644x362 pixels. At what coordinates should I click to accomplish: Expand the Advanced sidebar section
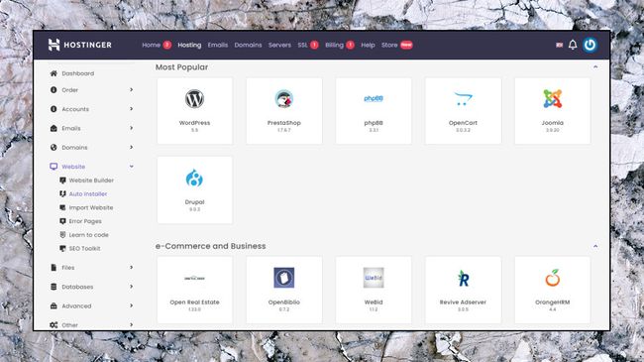coord(131,305)
